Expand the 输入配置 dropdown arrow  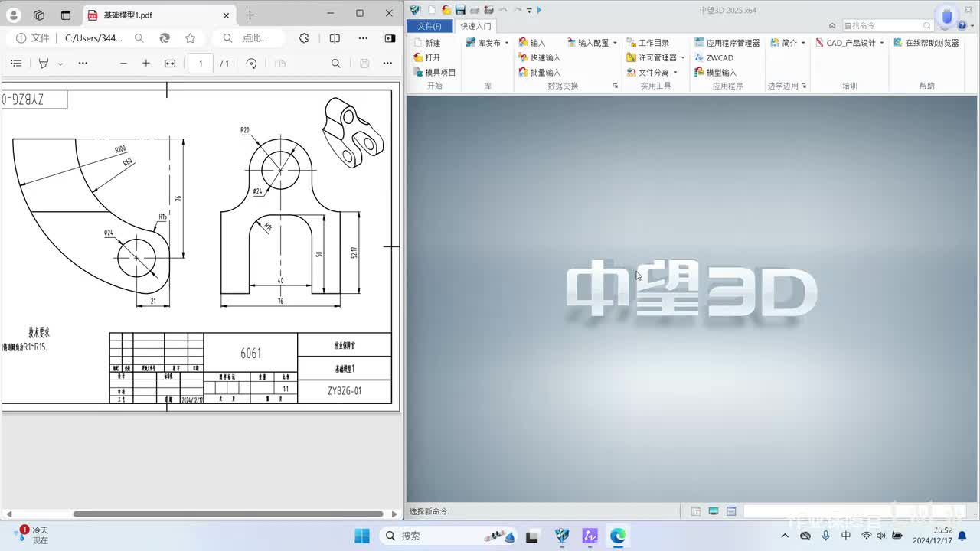pos(615,43)
